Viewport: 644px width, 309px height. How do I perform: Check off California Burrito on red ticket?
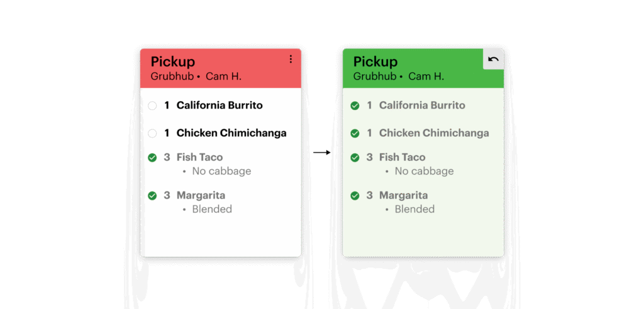click(152, 106)
